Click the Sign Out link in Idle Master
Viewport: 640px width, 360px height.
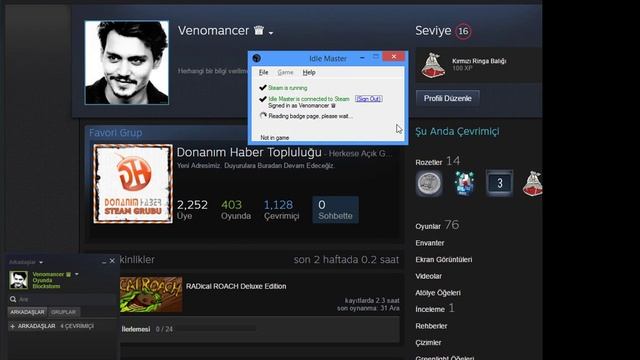point(369,99)
